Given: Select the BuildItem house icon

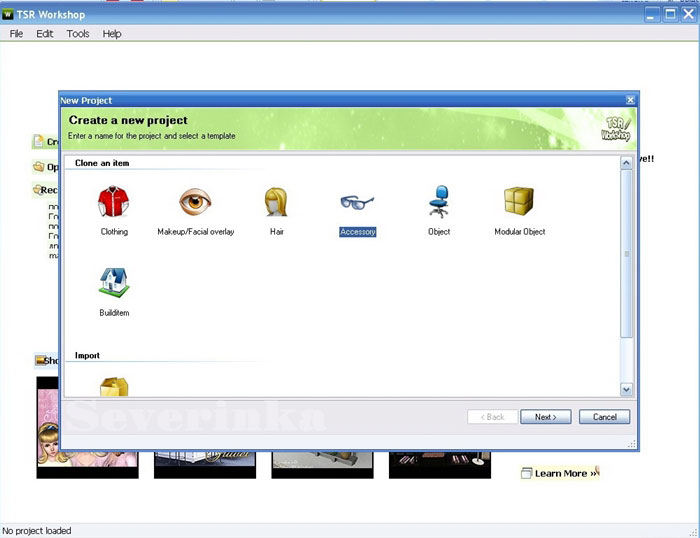Looking at the screenshot, I should [x=114, y=283].
